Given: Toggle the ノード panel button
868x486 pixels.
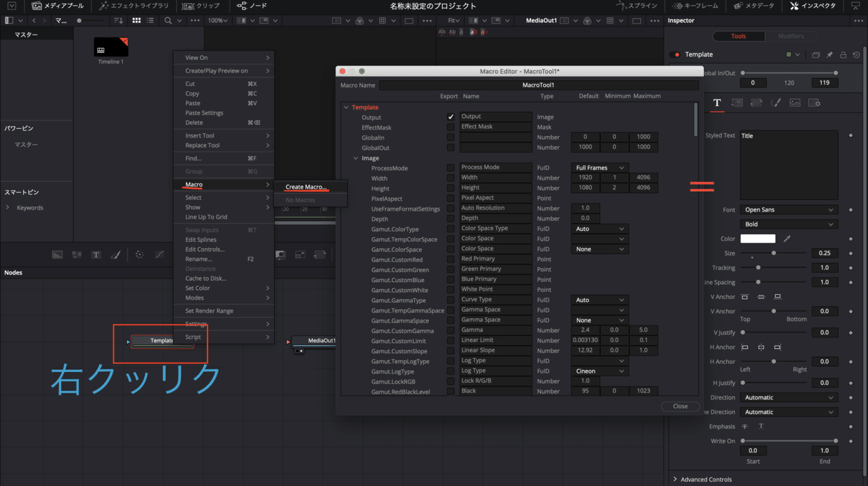Looking at the screenshot, I should (253, 6).
